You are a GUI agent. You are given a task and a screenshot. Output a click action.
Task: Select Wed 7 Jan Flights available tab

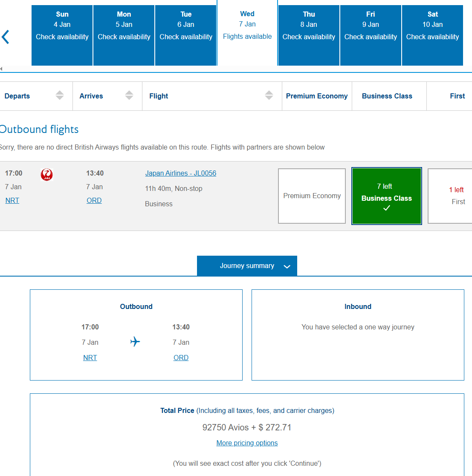(247, 33)
